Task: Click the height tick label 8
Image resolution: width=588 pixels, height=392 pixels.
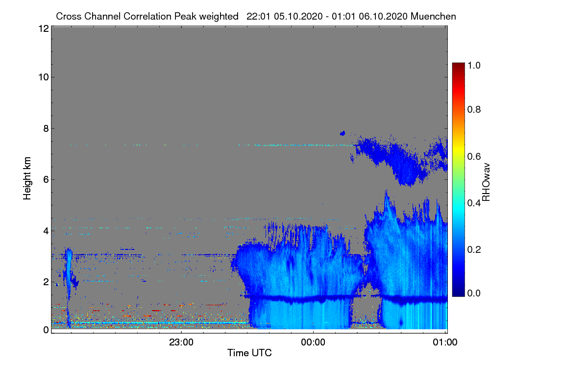Action: pos(46,128)
